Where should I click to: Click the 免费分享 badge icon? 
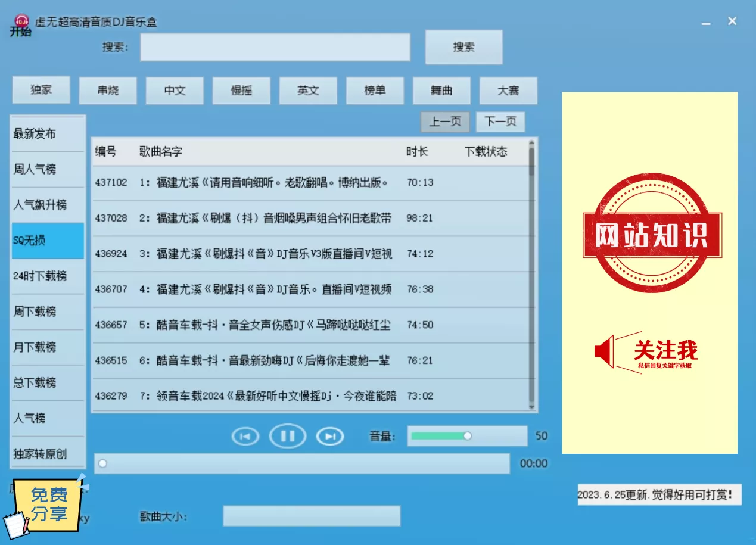coord(48,504)
